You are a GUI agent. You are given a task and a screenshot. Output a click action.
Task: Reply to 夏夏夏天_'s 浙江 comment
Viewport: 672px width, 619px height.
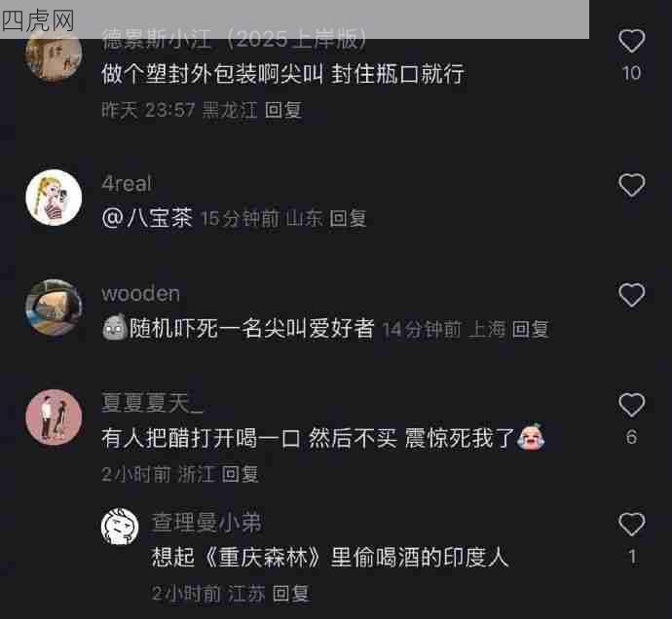coord(240,474)
